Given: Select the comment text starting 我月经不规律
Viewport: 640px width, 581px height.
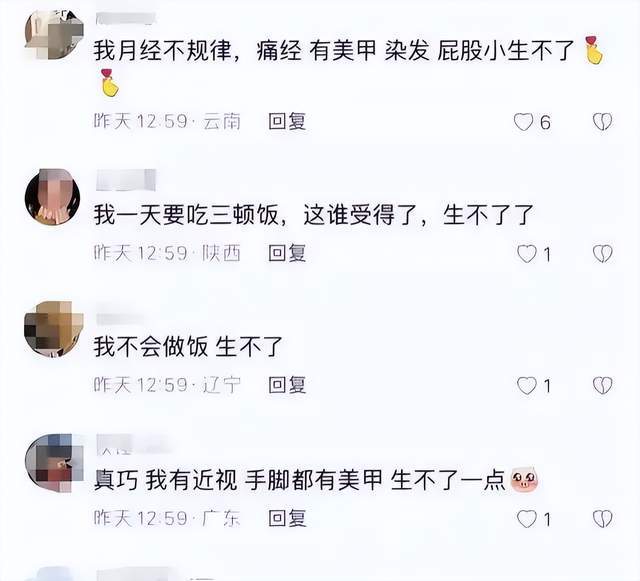Looking at the screenshot, I should [349, 67].
